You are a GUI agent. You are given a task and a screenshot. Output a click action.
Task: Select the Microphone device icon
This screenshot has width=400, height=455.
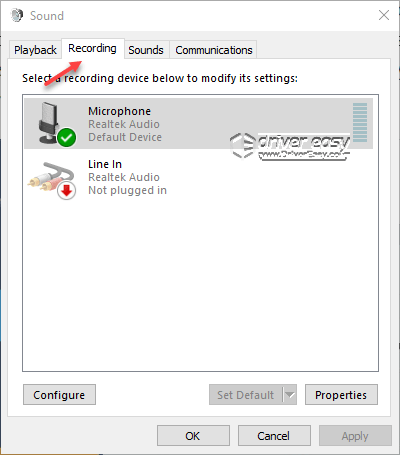pyautogui.click(x=53, y=123)
